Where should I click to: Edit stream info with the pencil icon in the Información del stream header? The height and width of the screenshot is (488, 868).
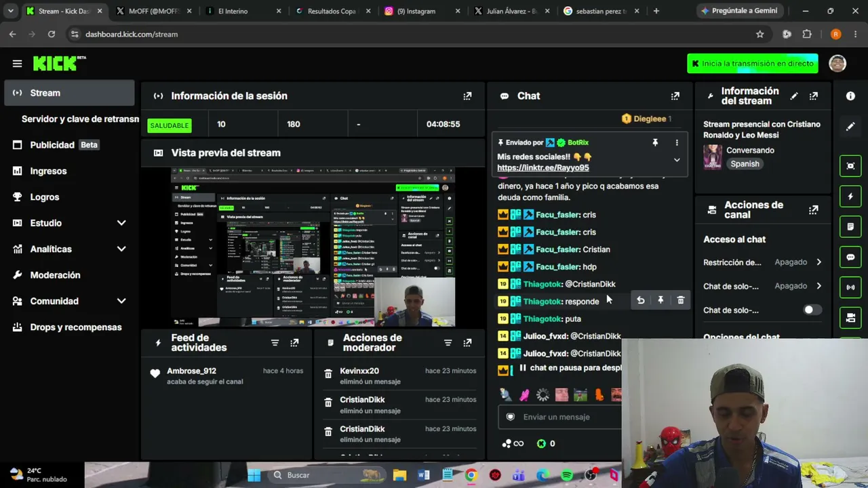point(793,96)
